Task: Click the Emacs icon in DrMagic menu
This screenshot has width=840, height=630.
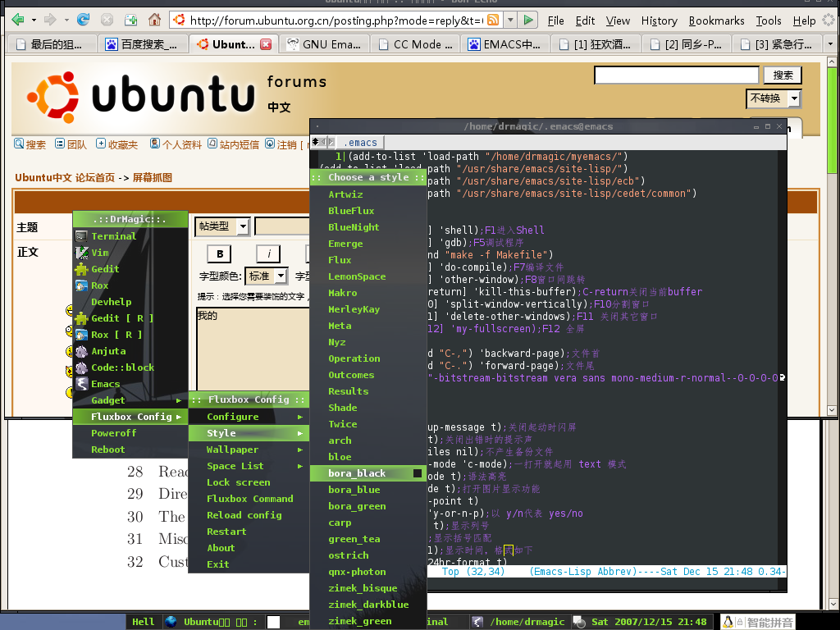Action: click(81, 384)
